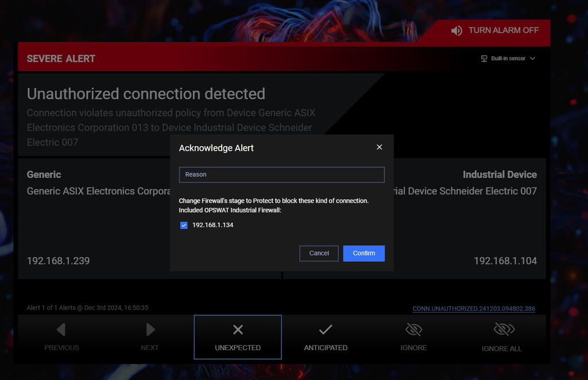Select the Industrial Device heading

(500, 175)
